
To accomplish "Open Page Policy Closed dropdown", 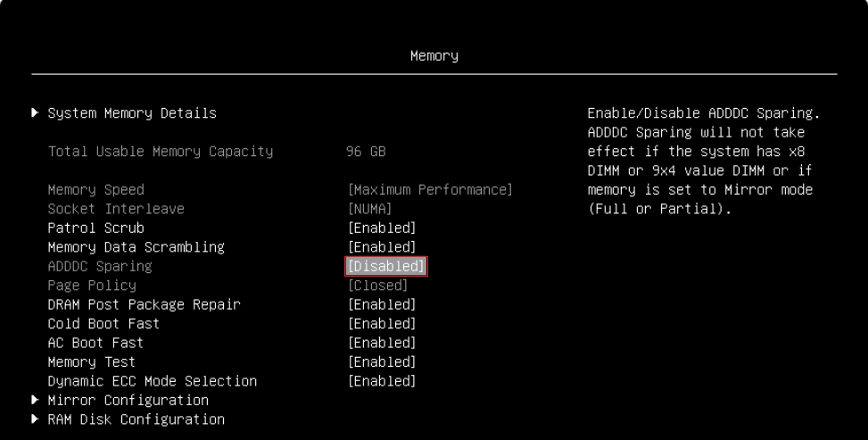I will tap(377, 286).
